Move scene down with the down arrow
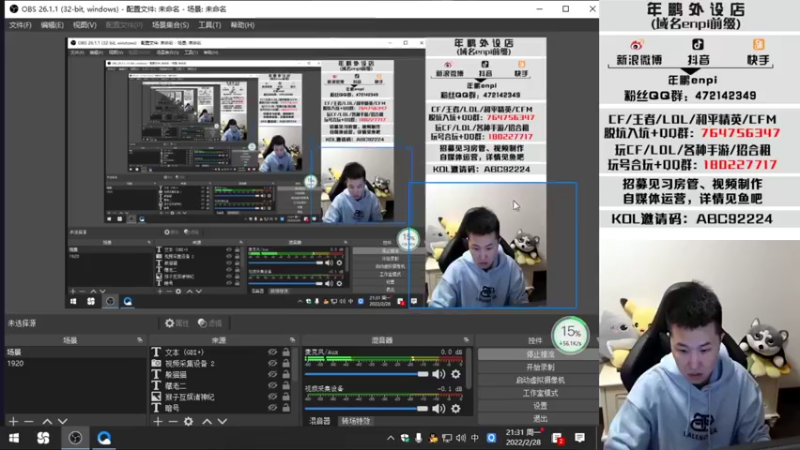This screenshot has height=450, width=800. tap(62, 421)
